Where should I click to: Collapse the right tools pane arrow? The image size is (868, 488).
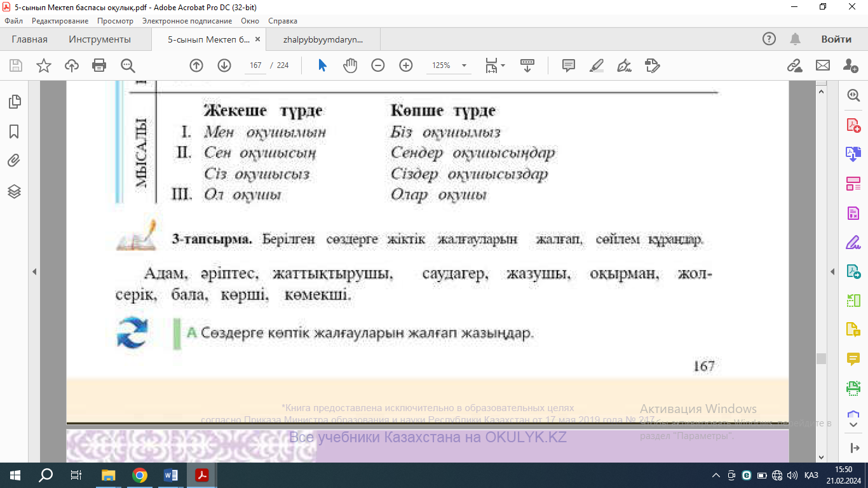[x=832, y=272]
